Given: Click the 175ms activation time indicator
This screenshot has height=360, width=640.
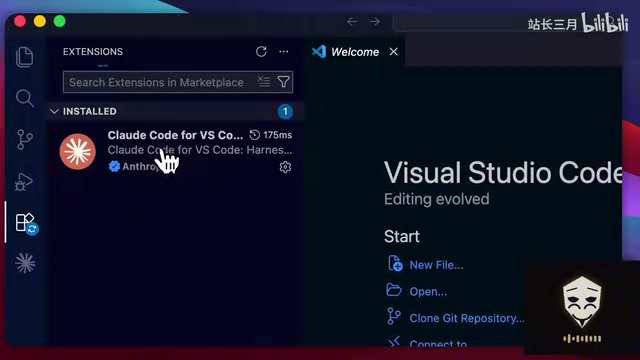Looking at the screenshot, I should (271, 135).
